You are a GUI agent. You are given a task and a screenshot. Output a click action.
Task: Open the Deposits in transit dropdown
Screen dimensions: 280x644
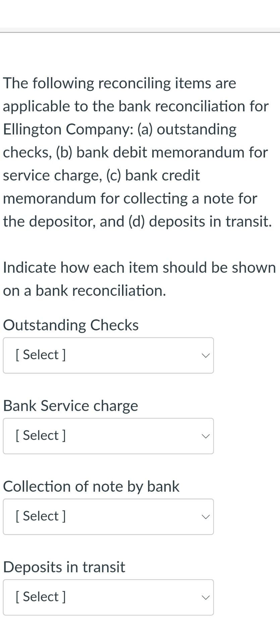pos(108,597)
